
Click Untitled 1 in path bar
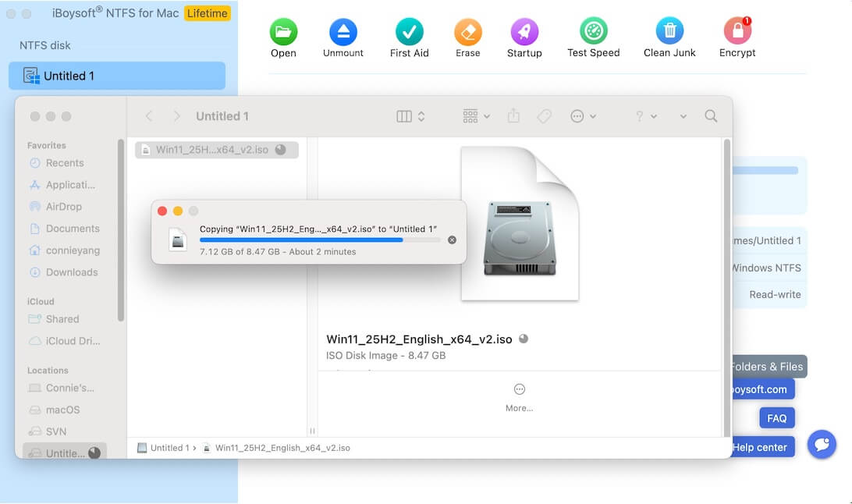(164, 448)
